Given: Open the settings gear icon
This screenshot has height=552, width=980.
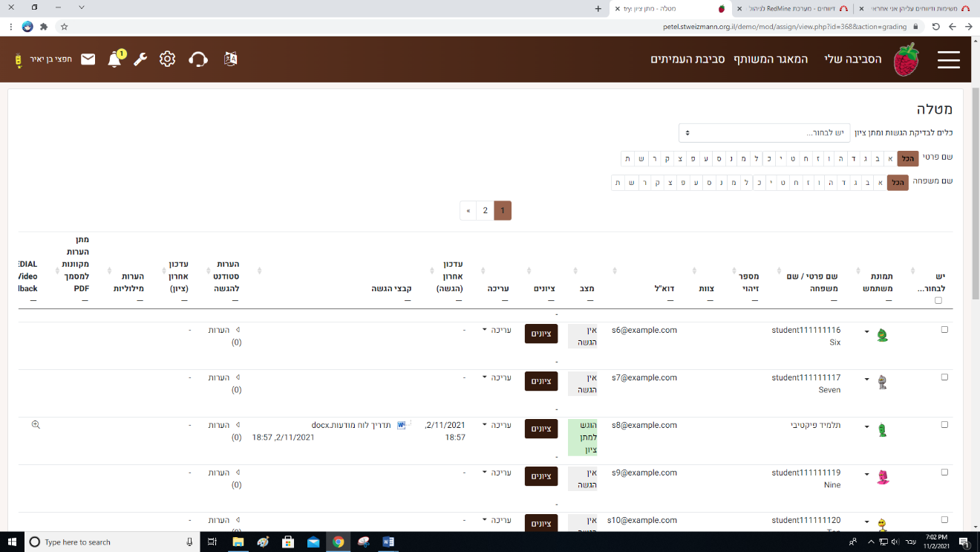Looking at the screenshot, I should point(167,59).
